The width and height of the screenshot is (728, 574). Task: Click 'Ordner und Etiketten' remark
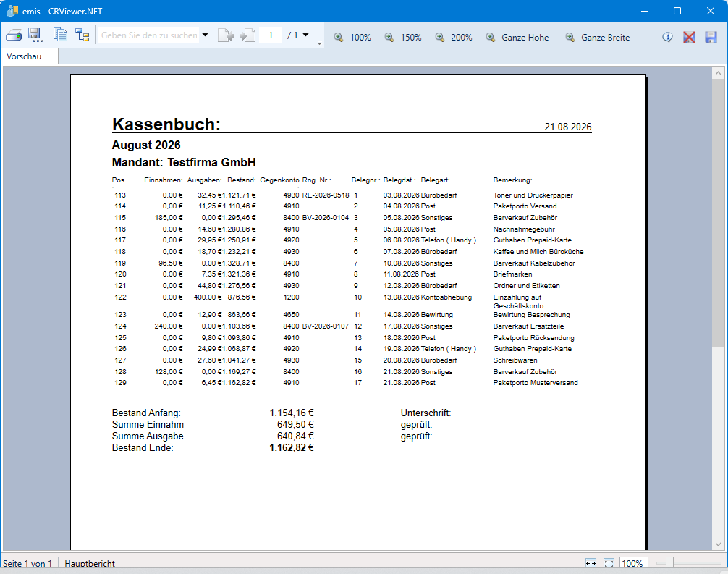point(527,286)
